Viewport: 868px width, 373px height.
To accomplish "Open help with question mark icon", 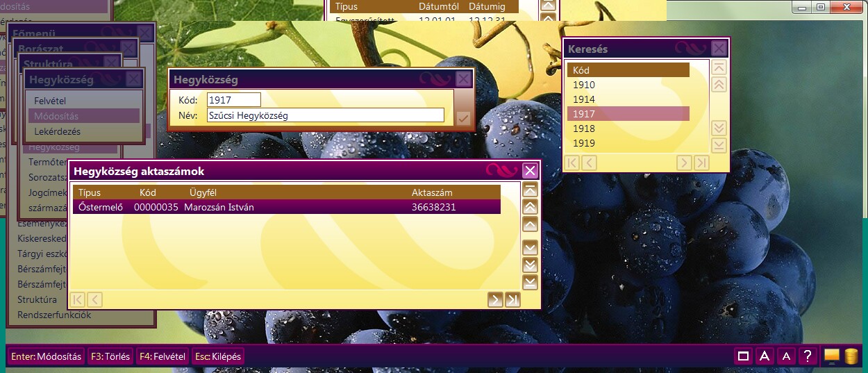I will pyautogui.click(x=807, y=356).
